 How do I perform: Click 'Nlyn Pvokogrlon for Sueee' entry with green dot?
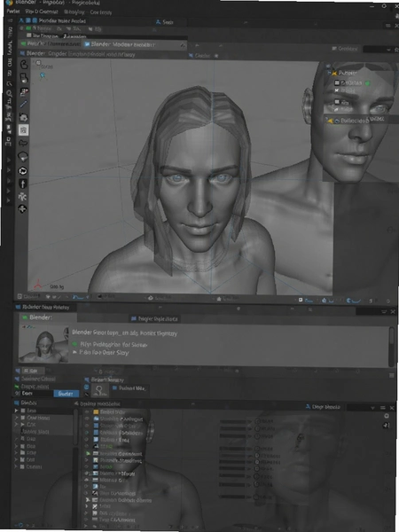click(110, 344)
